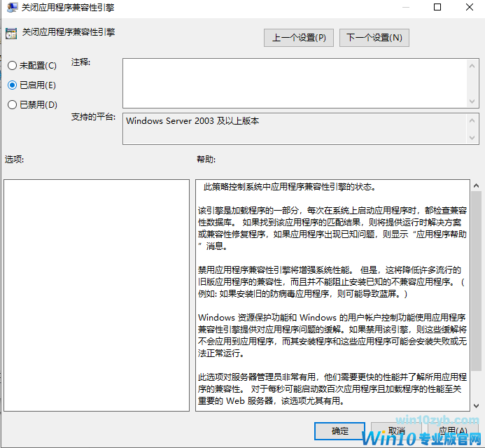Close the 关闭应用程序兼容性引擎 window
The width and height of the screenshot is (485, 448).
pos(470,7)
